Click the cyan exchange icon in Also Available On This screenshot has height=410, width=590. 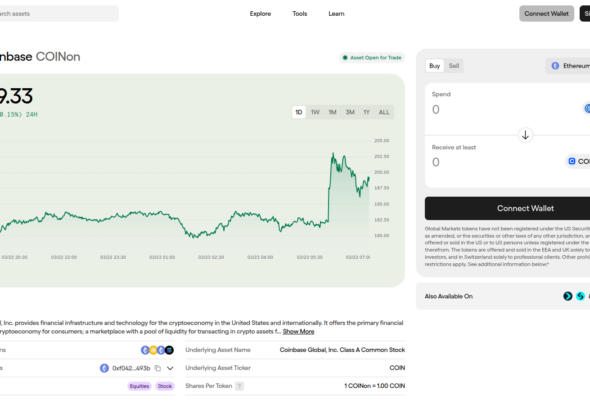pyautogui.click(x=580, y=296)
